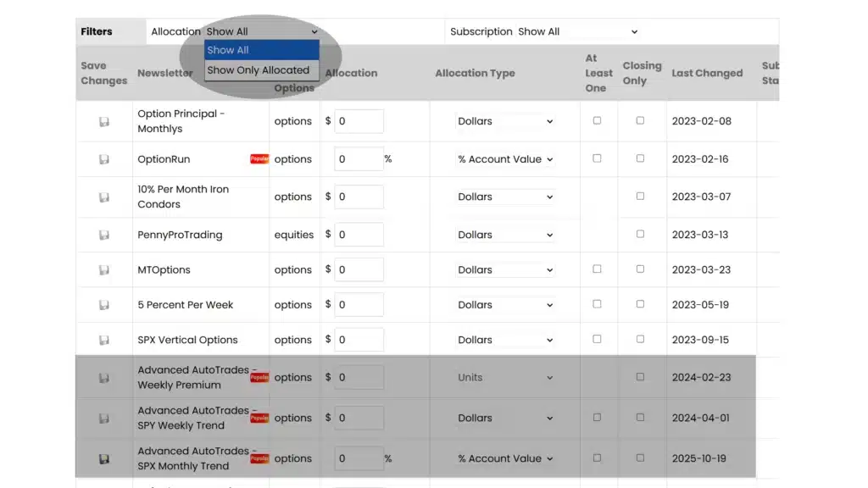Save changes for Option Principal - Monthlys
The height and width of the screenshot is (488, 868).
pos(103,120)
